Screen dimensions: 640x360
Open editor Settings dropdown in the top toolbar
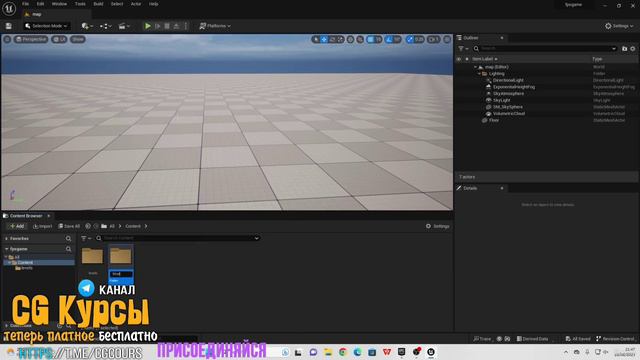coord(619,26)
